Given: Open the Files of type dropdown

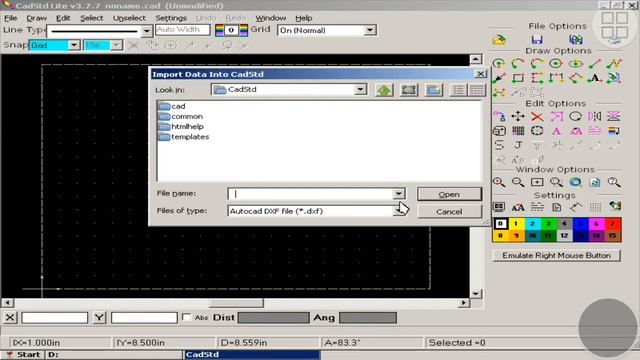Looking at the screenshot, I should coord(399,211).
